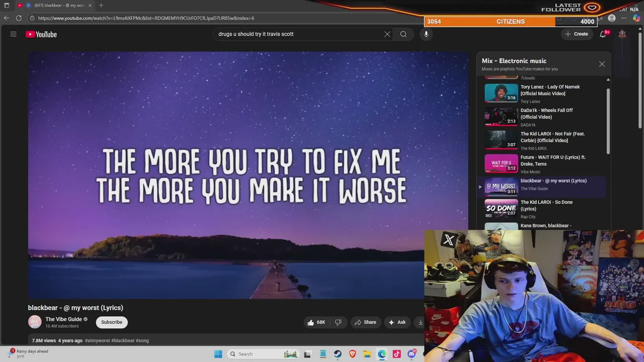
Task: Open the Windows Start menu
Action: 218,354
